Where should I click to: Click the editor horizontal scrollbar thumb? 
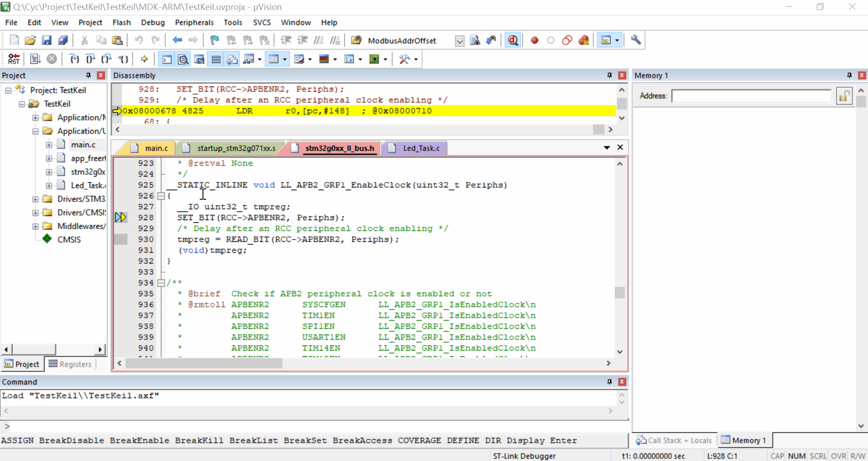204,363
